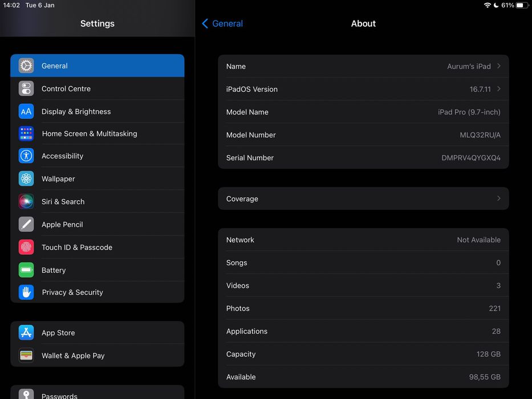Tap the green Battery icon
Image resolution: width=532 pixels, height=399 pixels.
(x=26, y=270)
